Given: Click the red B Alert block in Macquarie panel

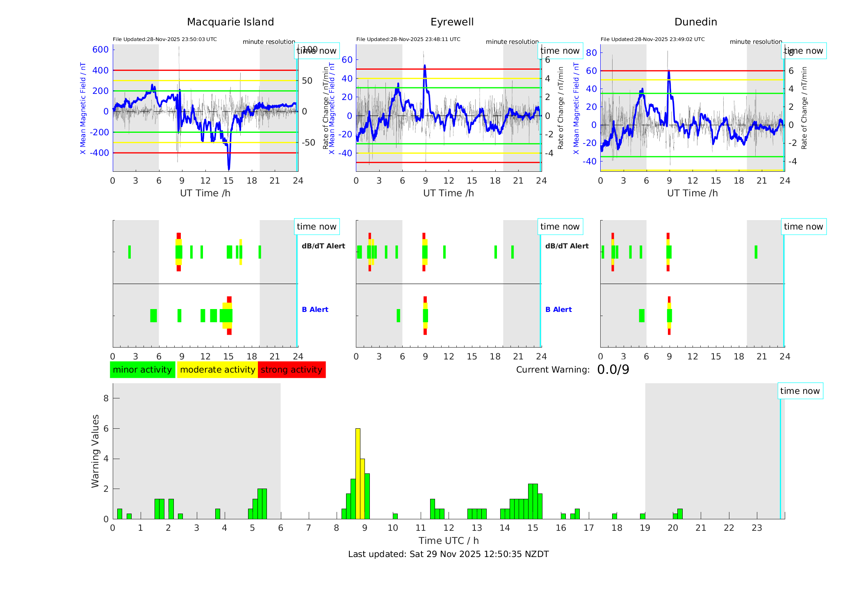Looking at the screenshot, I should click(x=229, y=299).
